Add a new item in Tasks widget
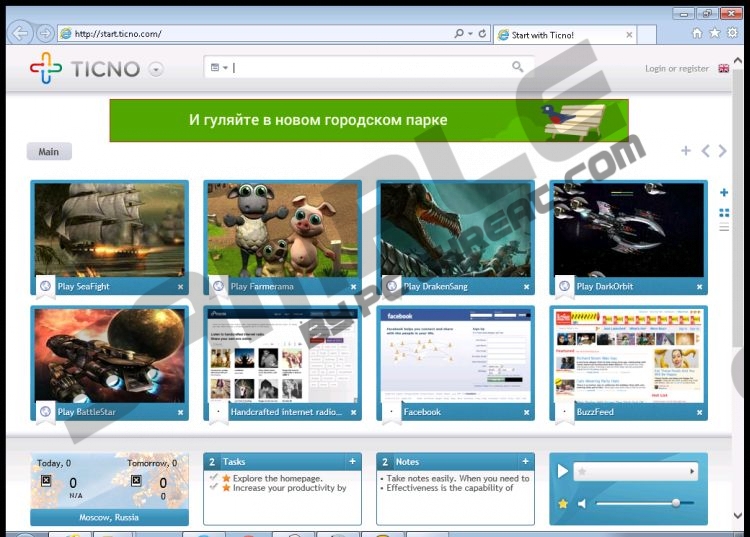The width and height of the screenshot is (750, 537). (352, 462)
